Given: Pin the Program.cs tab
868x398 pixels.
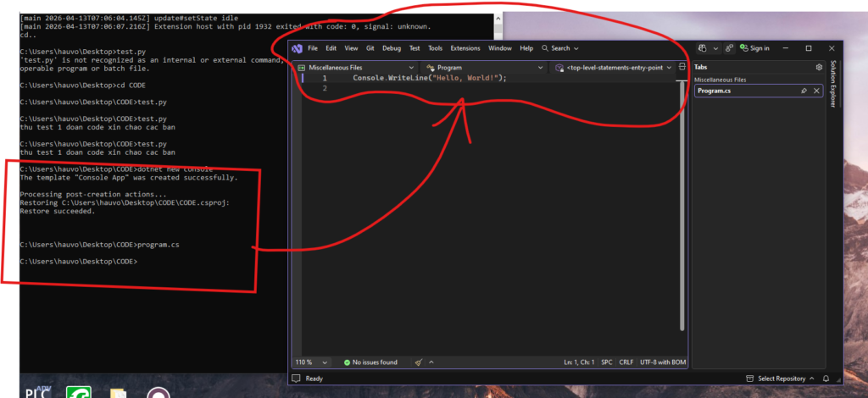Looking at the screenshot, I should (x=804, y=91).
